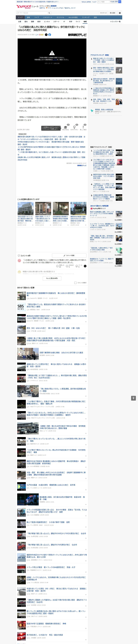This screenshot has width=138, height=644.
Task: Click ログイン link in header
Action: click(x=42, y=8)
